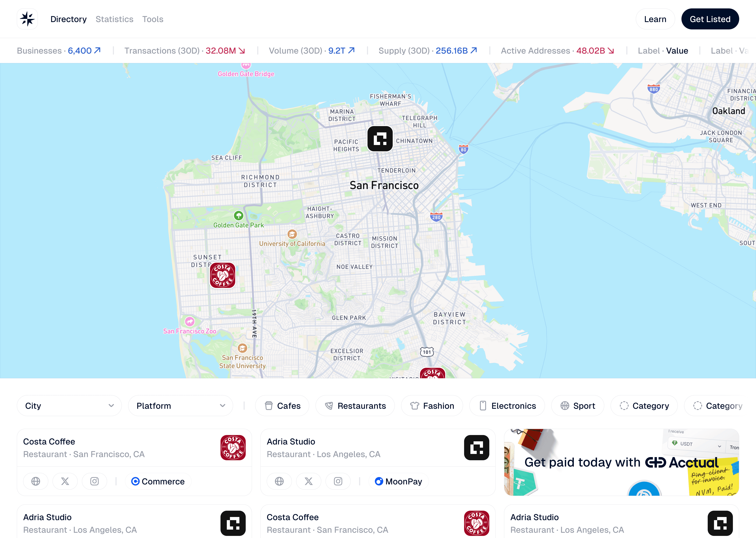Open Supply (30D) 256.16B stat

(x=428, y=51)
